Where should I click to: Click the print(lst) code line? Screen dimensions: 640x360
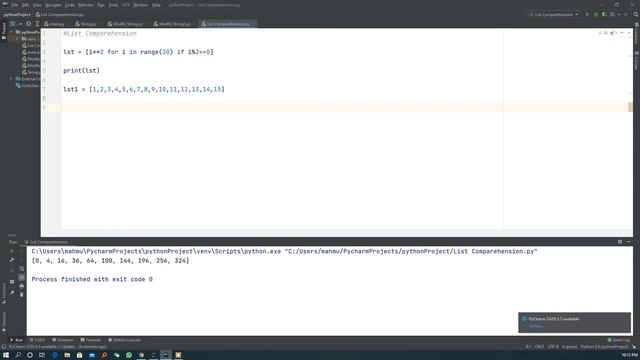point(81,71)
